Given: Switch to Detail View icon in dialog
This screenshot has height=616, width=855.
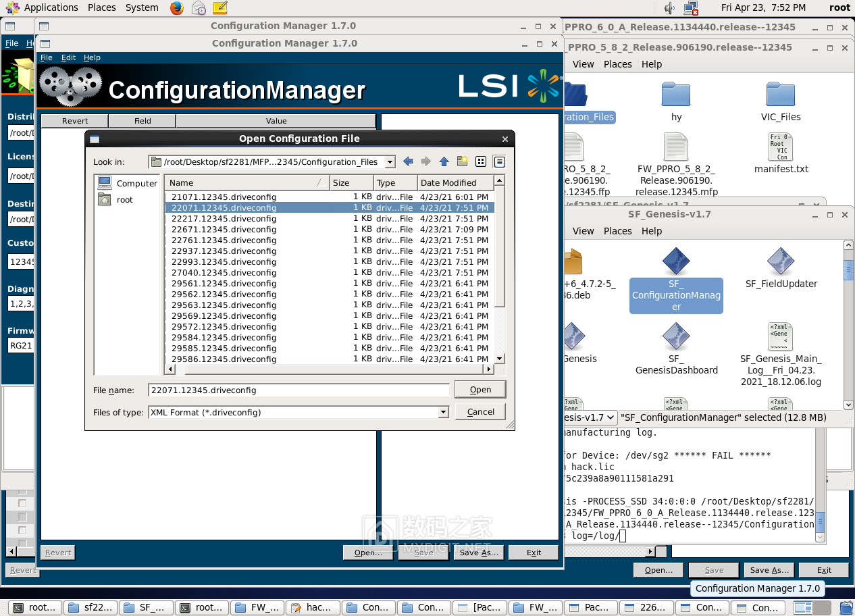Looking at the screenshot, I should pos(499,161).
